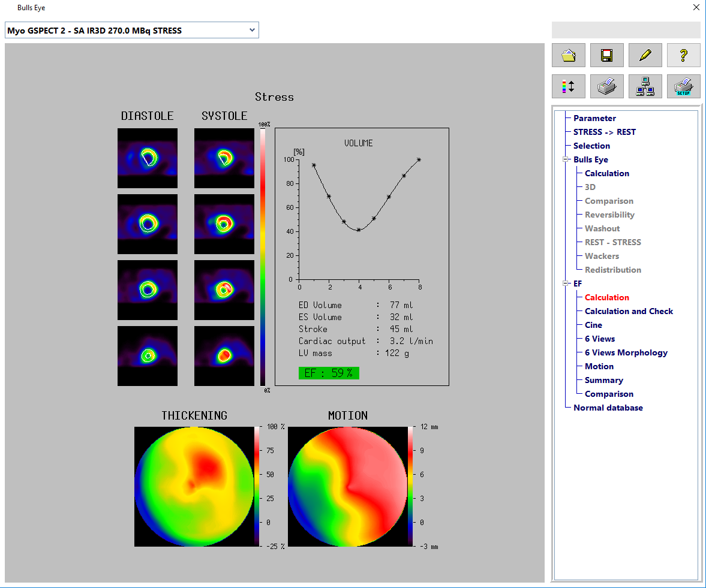This screenshot has width=706, height=588.
Task: Click the networked computers icon
Action: 645,86
